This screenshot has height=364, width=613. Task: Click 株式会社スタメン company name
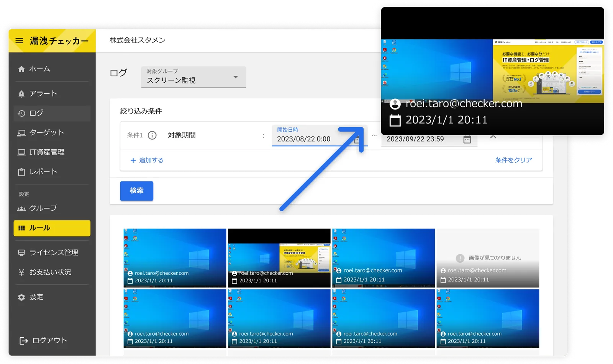click(138, 40)
